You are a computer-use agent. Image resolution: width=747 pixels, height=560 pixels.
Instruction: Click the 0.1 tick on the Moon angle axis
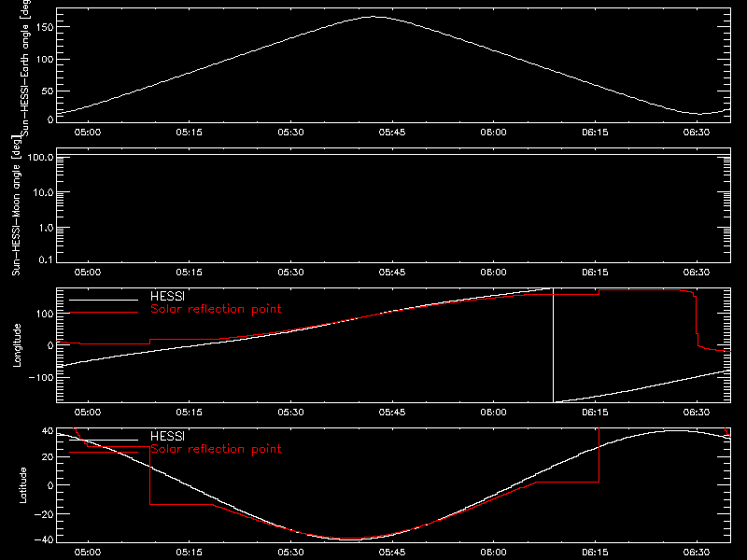pos(46,259)
